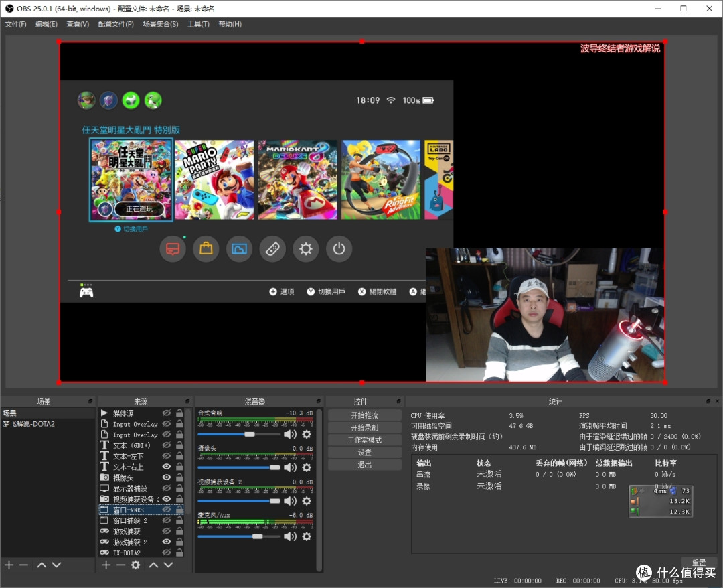Show the hidden DX-DOTA2 source
The width and height of the screenshot is (723, 588).
click(x=167, y=553)
